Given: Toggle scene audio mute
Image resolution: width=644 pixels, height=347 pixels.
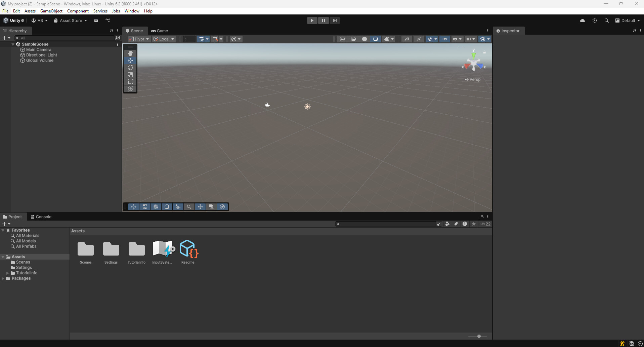Looking at the screenshot, I should (419, 39).
